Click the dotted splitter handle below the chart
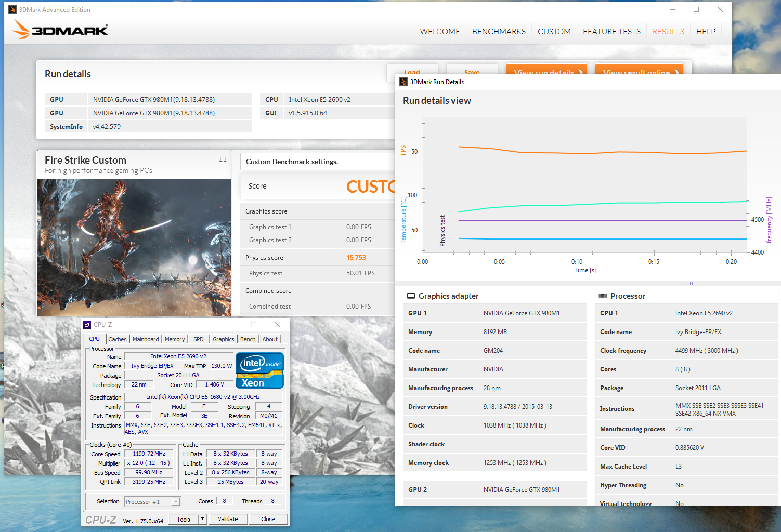Viewport: 781px width, 532px height. tap(687, 283)
